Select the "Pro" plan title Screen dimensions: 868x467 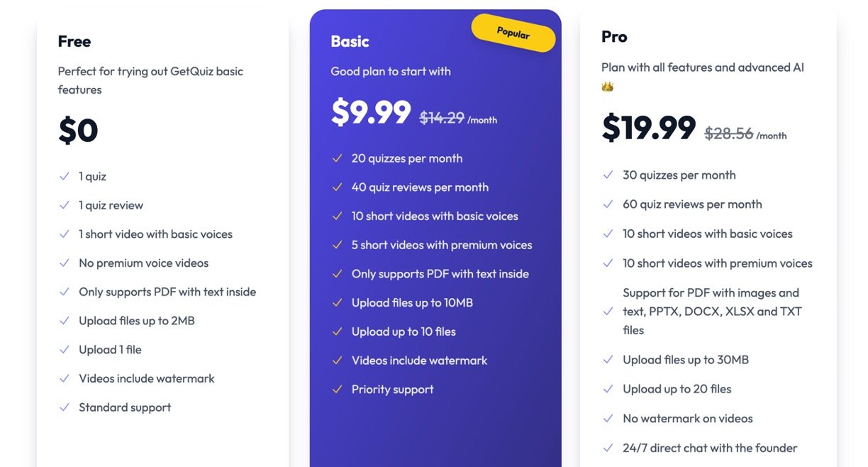click(x=614, y=37)
